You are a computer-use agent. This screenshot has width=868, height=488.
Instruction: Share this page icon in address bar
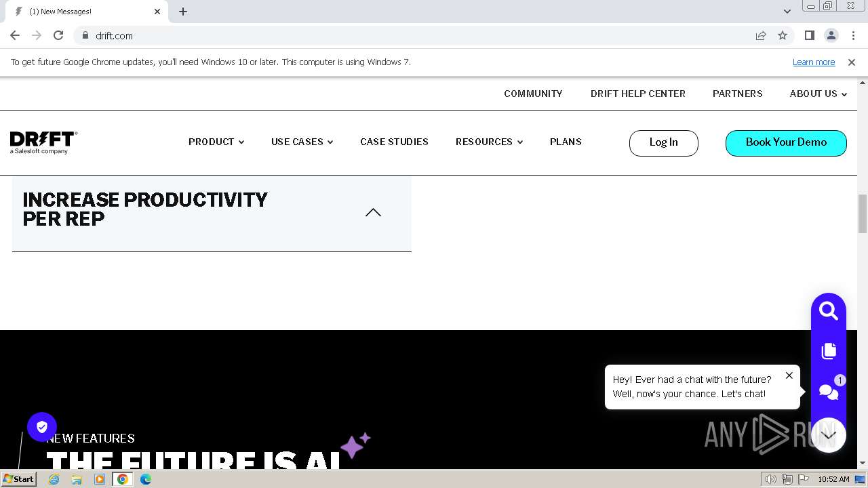click(761, 35)
